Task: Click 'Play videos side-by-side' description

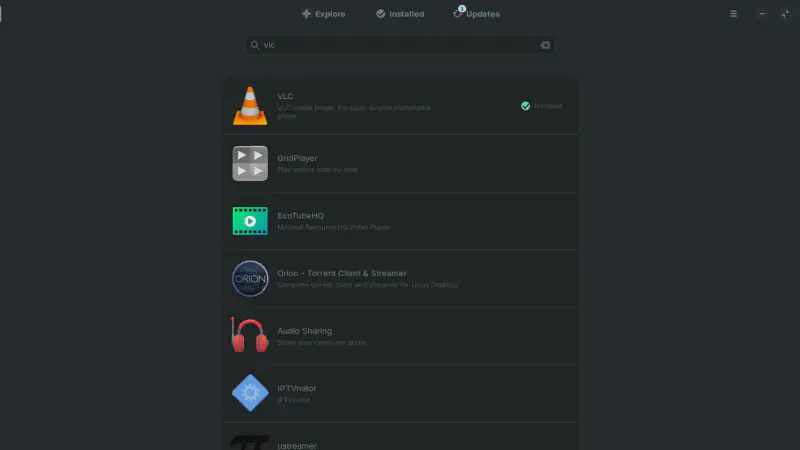Action: 317,170
